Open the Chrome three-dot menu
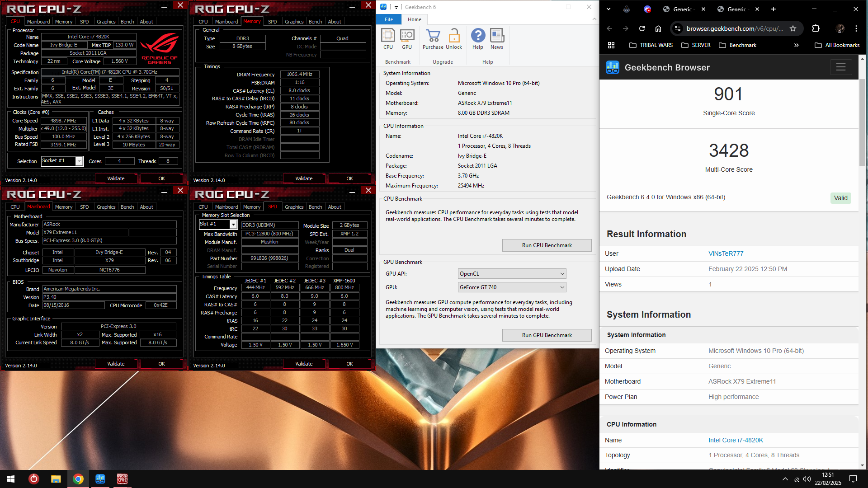The height and width of the screenshot is (488, 868). tap(856, 28)
